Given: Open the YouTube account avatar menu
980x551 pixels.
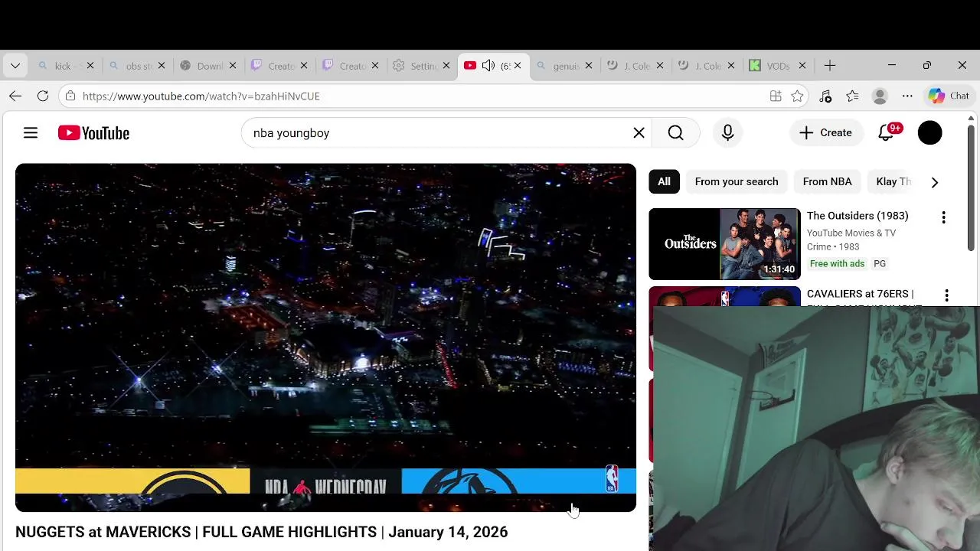Looking at the screenshot, I should (929, 133).
